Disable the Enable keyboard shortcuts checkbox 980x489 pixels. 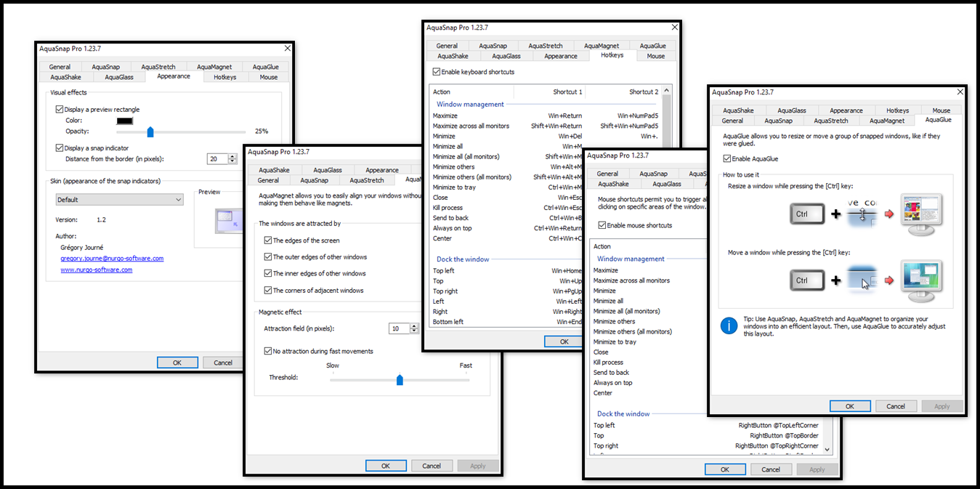click(436, 72)
